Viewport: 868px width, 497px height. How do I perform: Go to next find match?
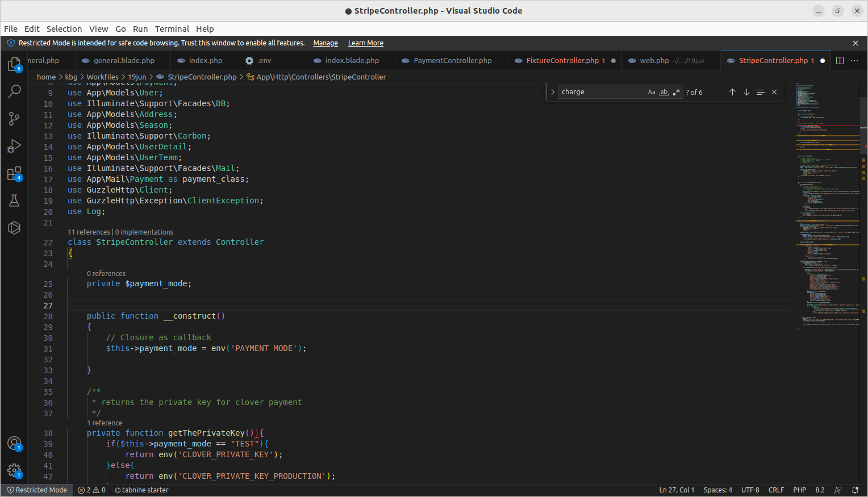tap(746, 92)
